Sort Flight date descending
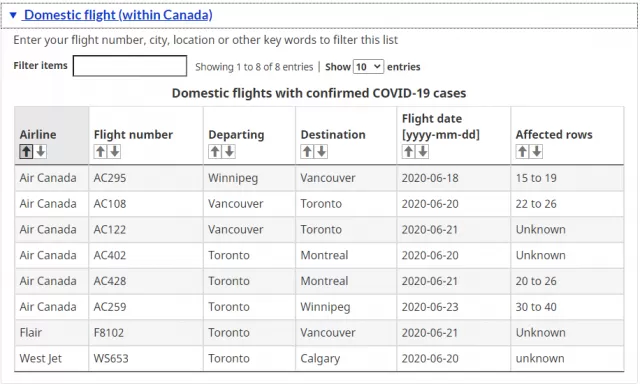Screen dimensions: 640x384 pyautogui.click(x=423, y=152)
